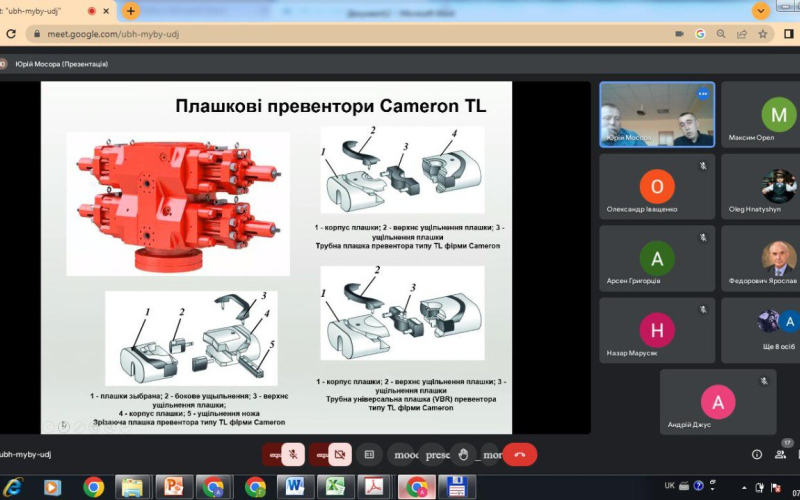
Task: Click the help icon in the language bar
Action: coord(699,485)
